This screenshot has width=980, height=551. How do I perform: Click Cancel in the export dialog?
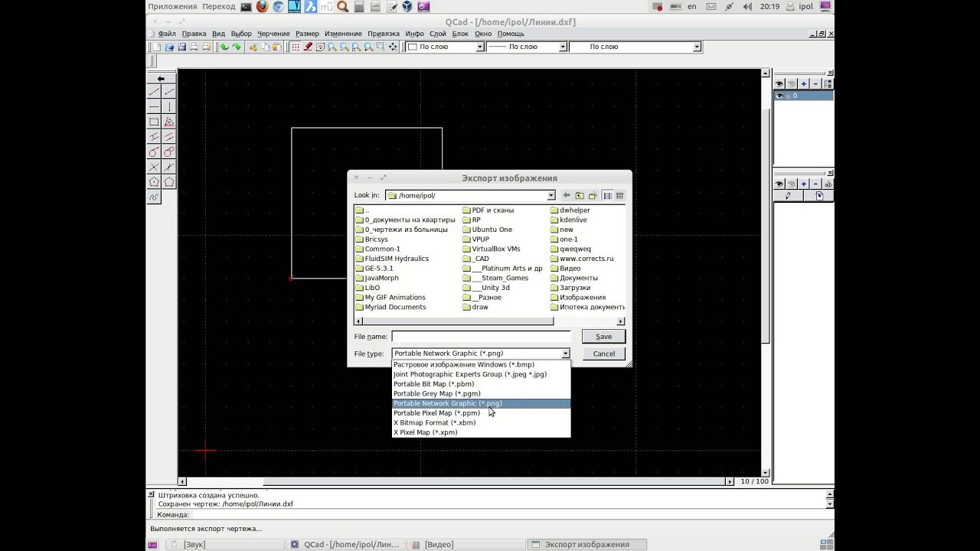(x=603, y=354)
